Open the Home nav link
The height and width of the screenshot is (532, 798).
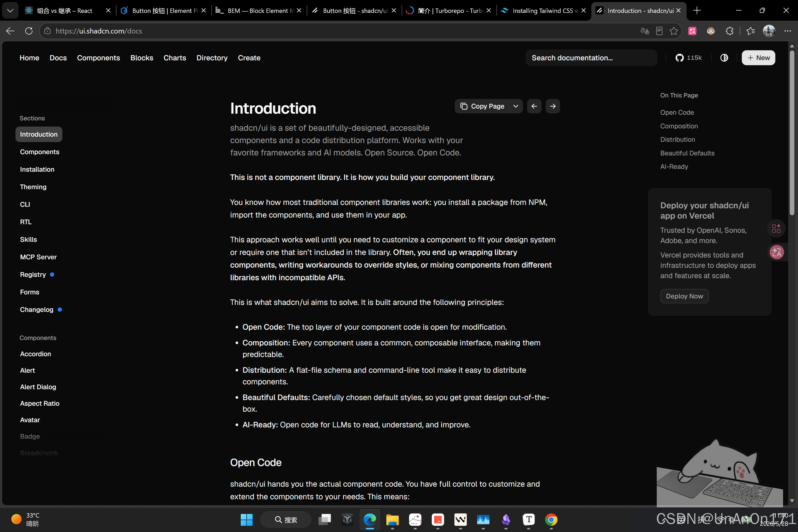tap(30, 58)
